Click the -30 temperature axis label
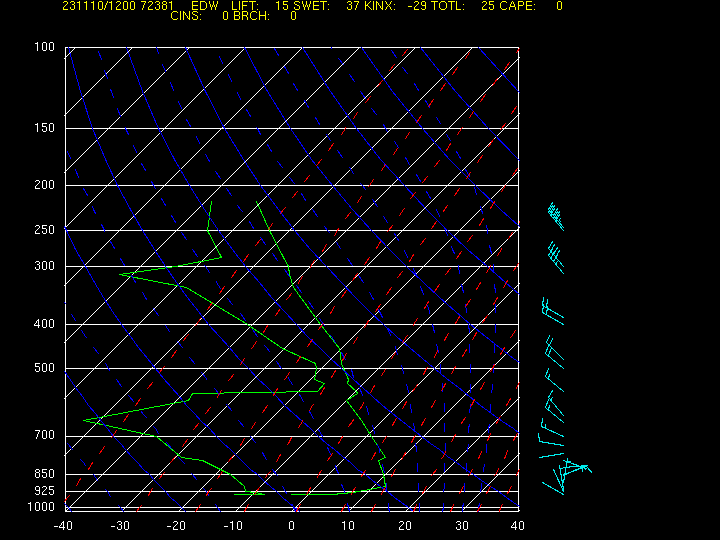 pyautogui.click(x=120, y=526)
